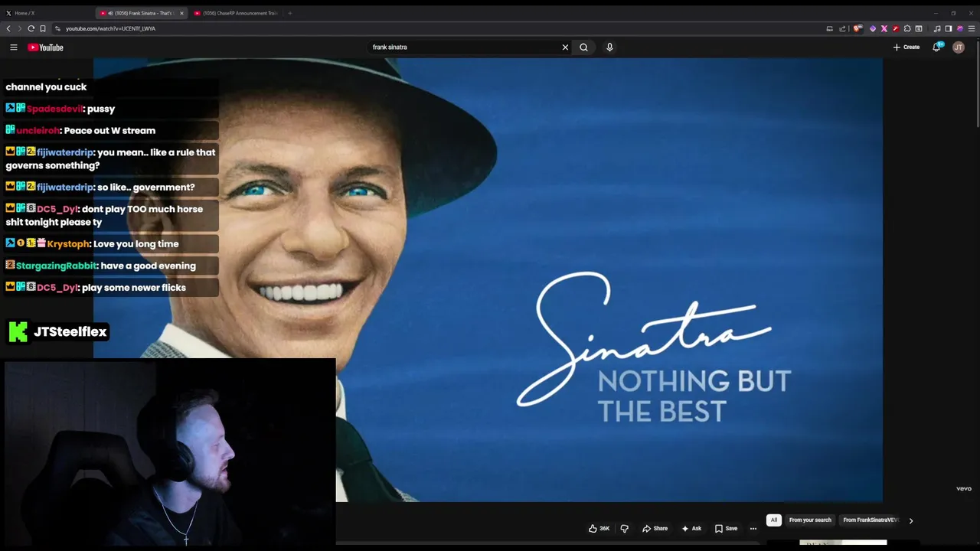This screenshot has height=551, width=980.
Task: Open the YouTube hamburger guide menu
Action: (x=13, y=47)
